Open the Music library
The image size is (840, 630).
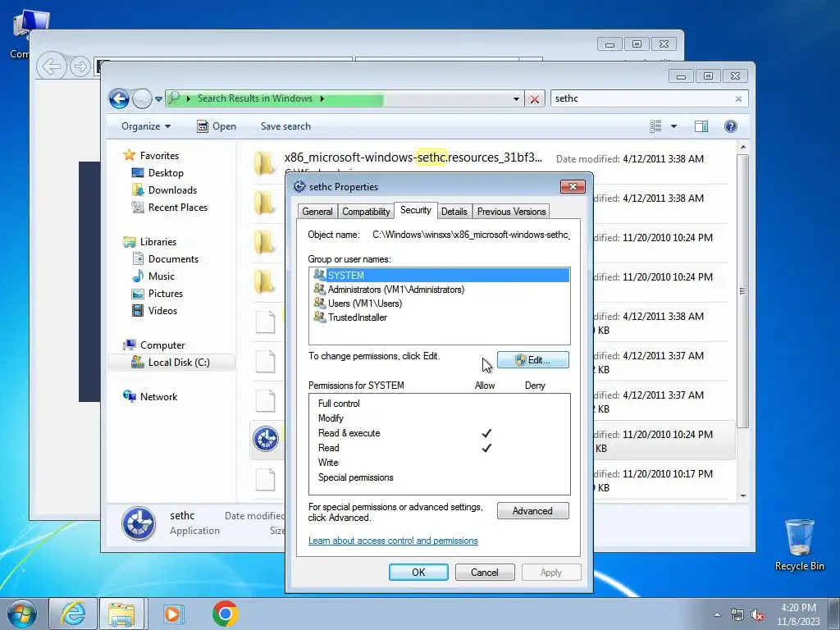tap(153, 276)
